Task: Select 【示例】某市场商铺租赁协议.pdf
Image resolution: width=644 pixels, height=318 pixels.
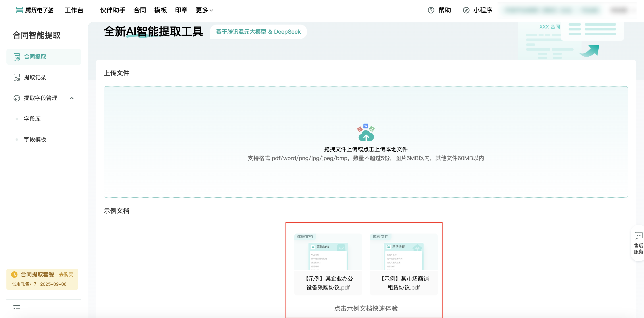Action: (x=404, y=283)
